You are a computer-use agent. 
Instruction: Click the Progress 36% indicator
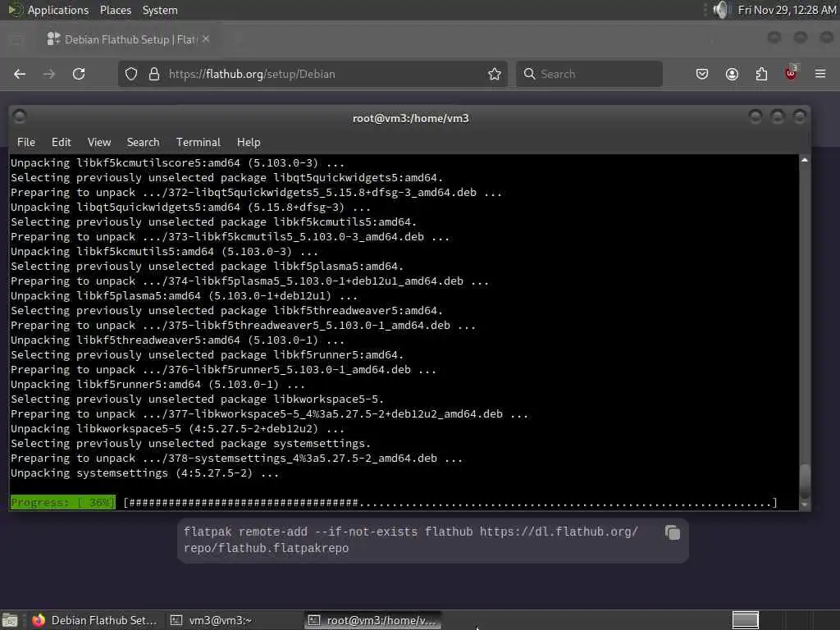62,503
